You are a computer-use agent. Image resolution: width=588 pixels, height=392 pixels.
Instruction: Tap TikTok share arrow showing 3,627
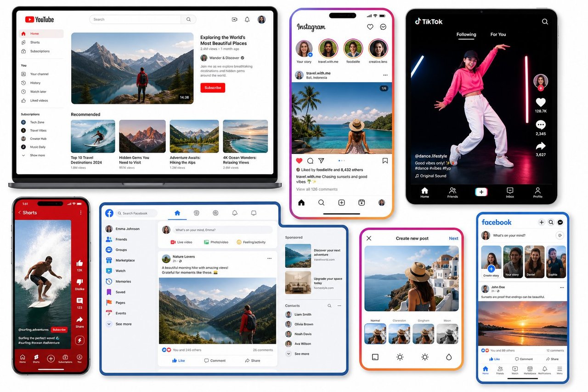point(541,146)
